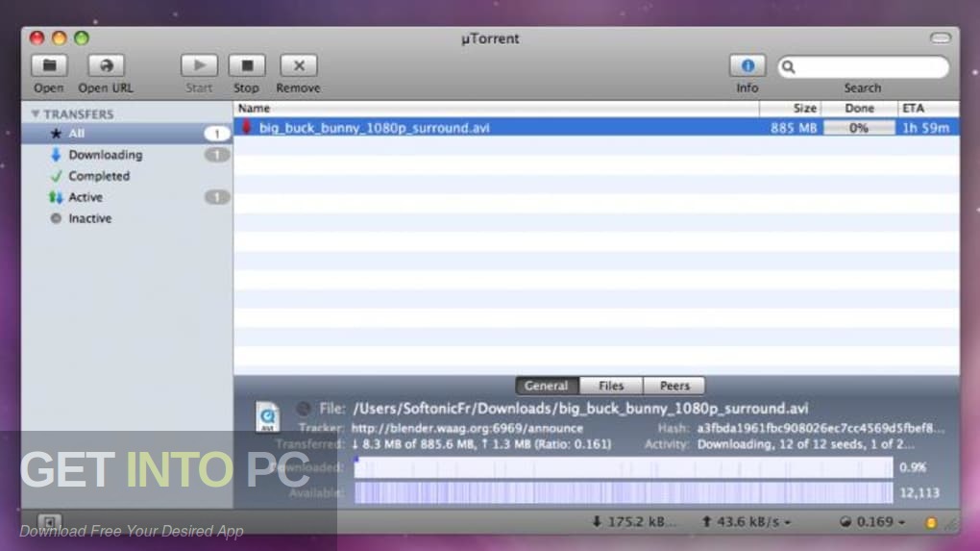
Task: Switch to the Peers tab
Action: (x=674, y=386)
